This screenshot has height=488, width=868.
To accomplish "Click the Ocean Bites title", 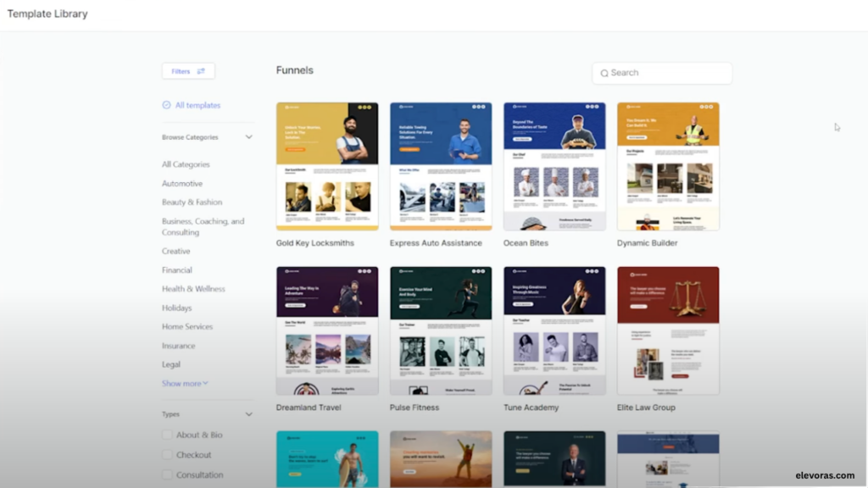I will pyautogui.click(x=526, y=243).
